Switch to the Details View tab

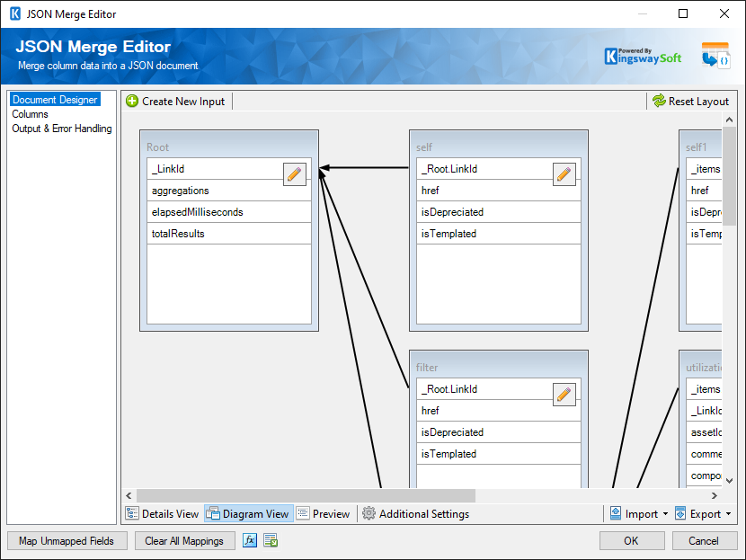coord(162,513)
